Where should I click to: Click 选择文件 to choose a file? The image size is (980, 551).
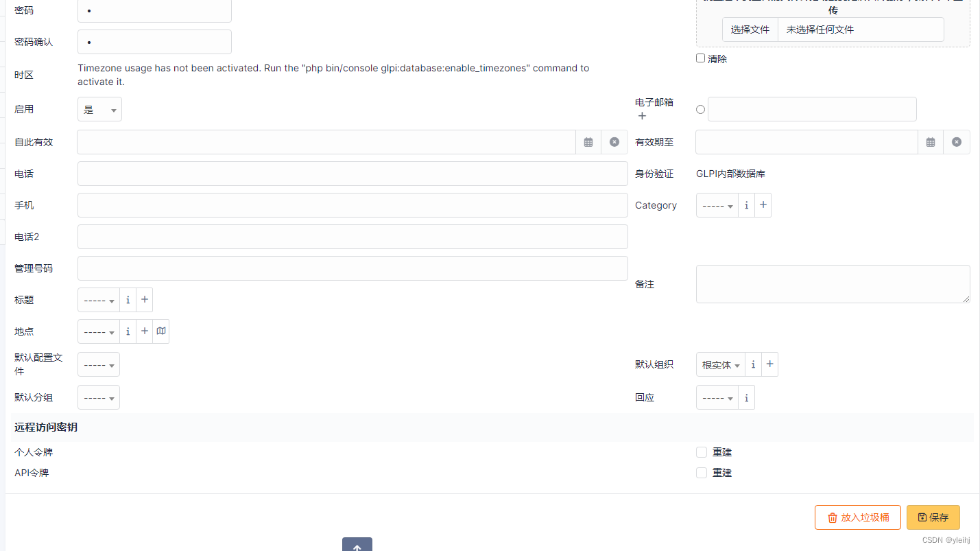tap(750, 30)
